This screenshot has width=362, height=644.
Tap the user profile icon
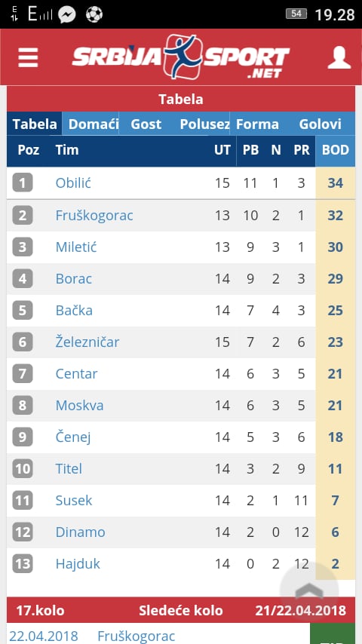(339, 57)
